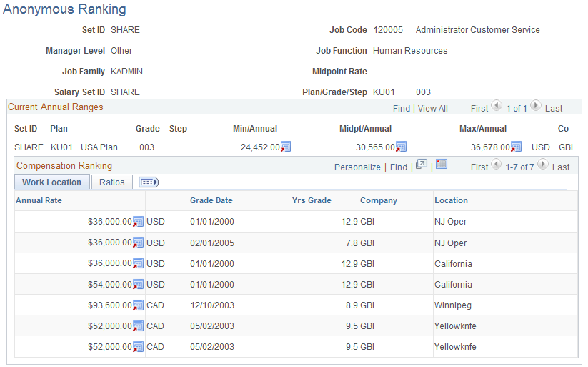Click View All in Current Annual Ranges
Viewport: 588px width, 367px height.
(x=433, y=109)
